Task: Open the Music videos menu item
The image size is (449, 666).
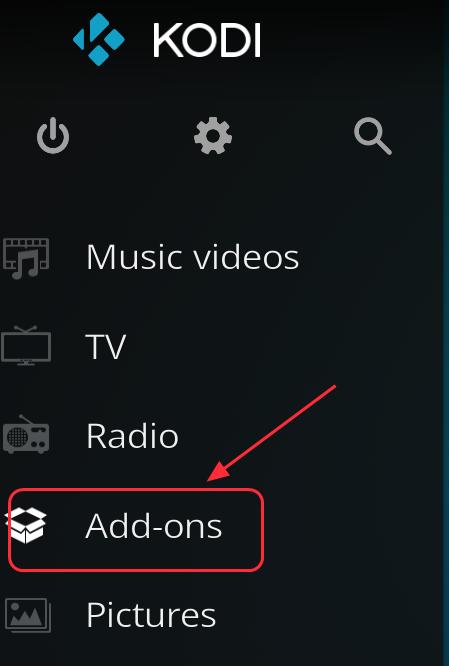Action: pos(193,257)
